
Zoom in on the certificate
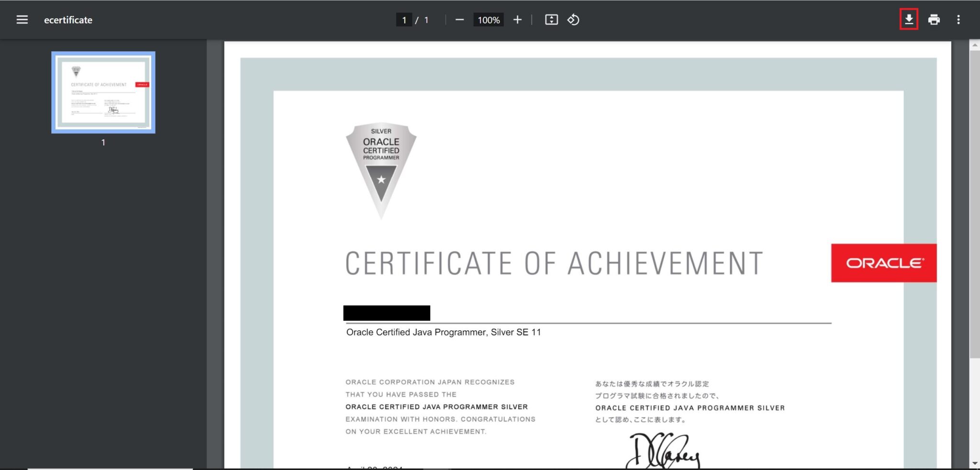point(517,20)
